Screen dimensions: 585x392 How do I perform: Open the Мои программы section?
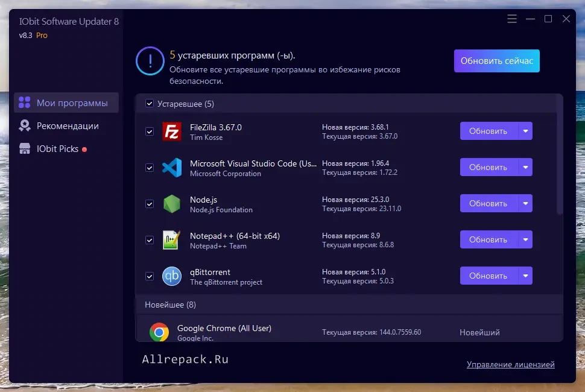coord(66,103)
